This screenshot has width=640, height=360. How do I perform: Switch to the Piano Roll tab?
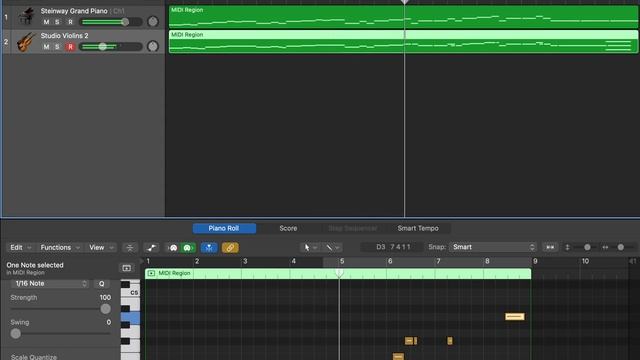click(224, 228)
